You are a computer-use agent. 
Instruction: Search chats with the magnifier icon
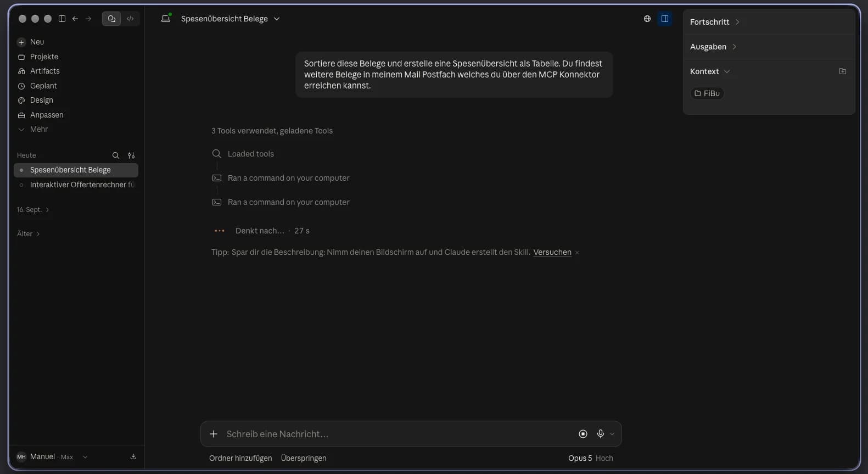pos(116,155)
